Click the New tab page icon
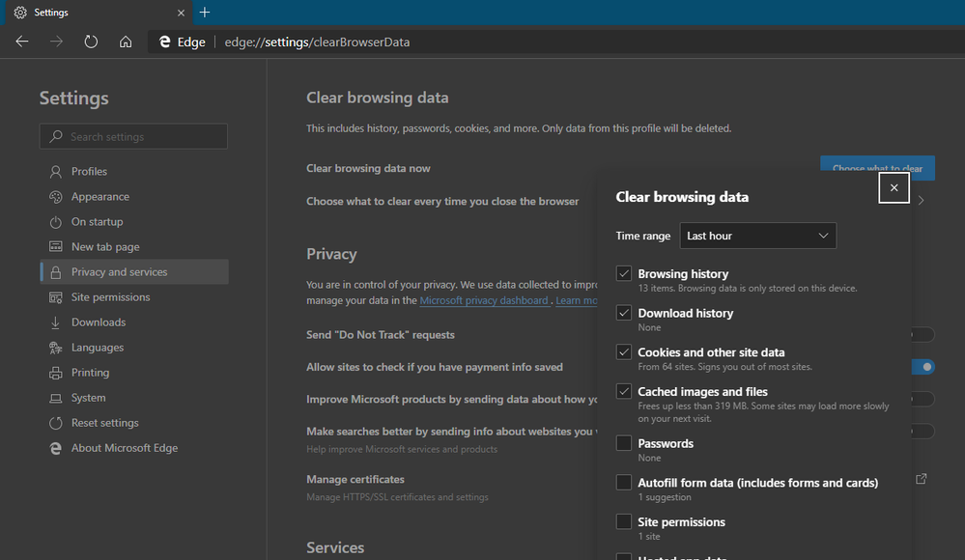Screen dimensions: 965x560 point(55,247)
